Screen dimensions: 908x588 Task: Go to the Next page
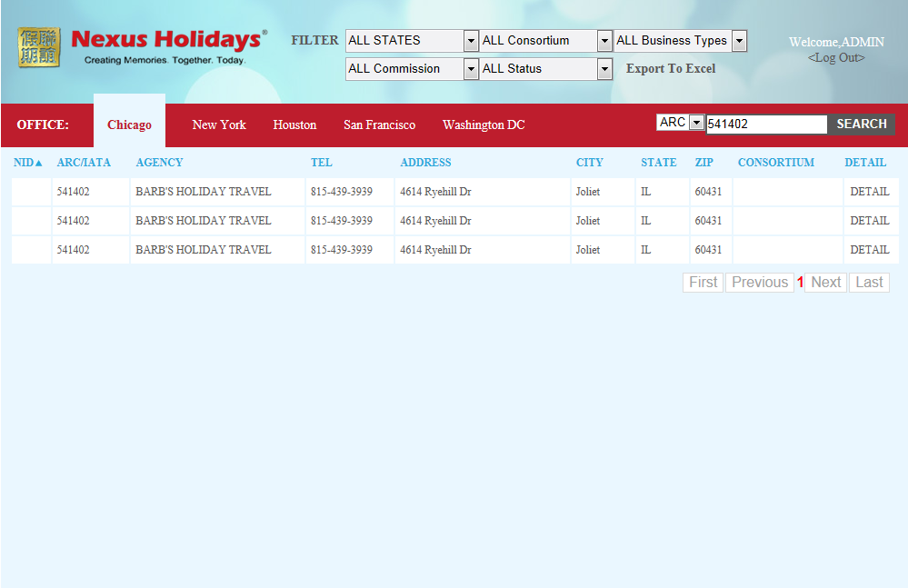click(826, 283)
